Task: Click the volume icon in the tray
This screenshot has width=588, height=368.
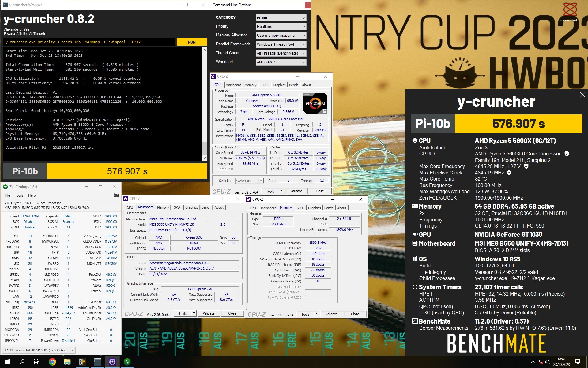Action: coord(548,362)
